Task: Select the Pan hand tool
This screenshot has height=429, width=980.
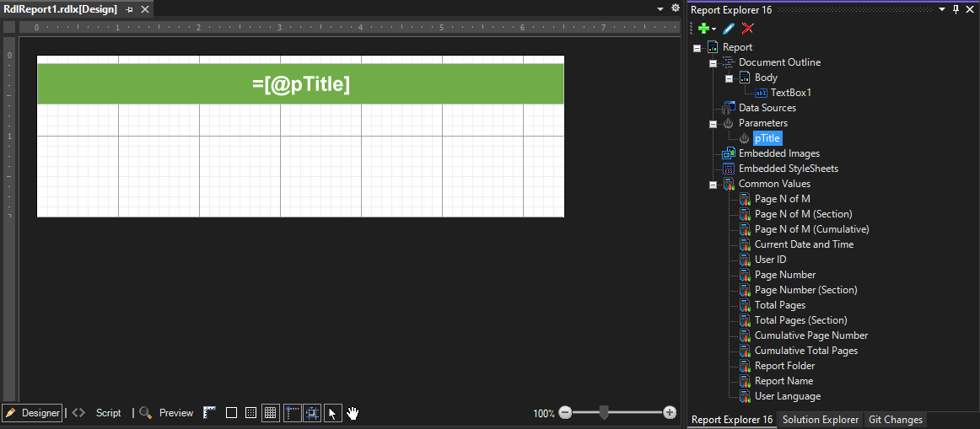Action: 353,413
